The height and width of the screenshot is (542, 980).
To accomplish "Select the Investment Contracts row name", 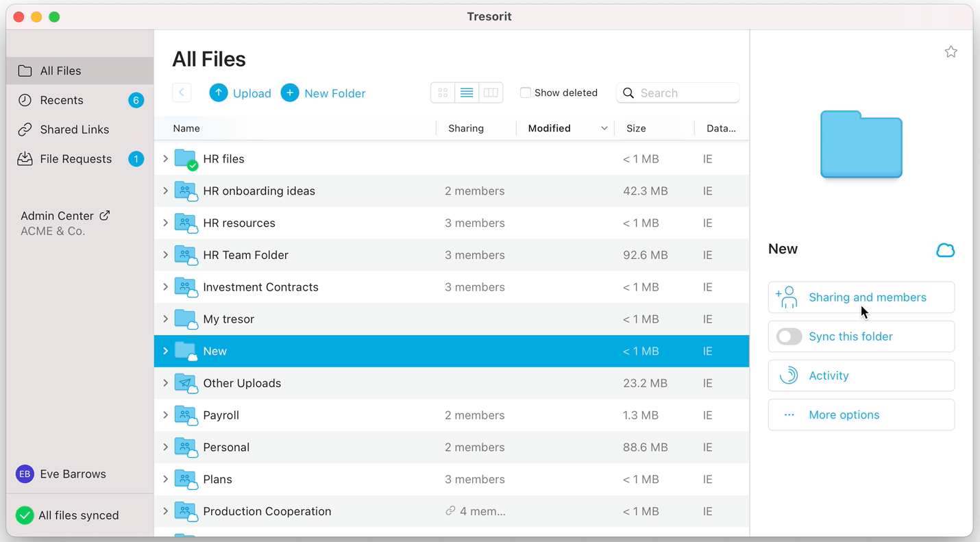I will pos(261,287).
